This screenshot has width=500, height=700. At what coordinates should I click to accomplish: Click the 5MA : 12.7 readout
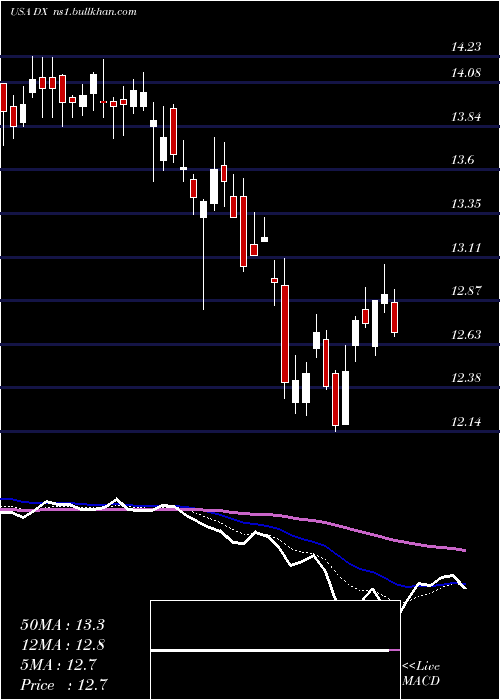coord(58,665)
